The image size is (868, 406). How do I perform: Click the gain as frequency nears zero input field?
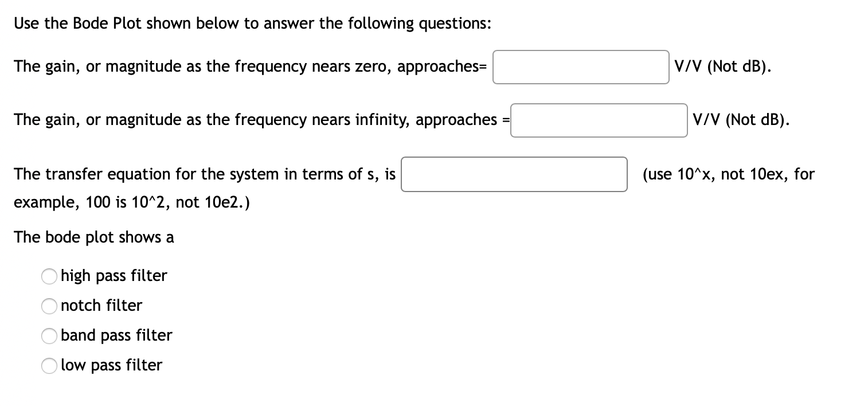tap(580, 67)
